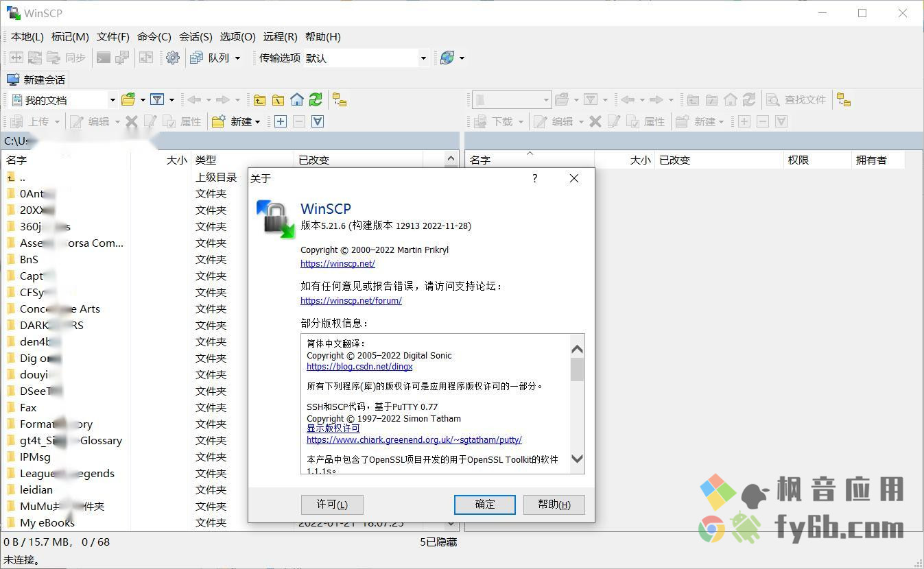924x569 pixels.
Task: Refresh the local panel with green arrows icon
Action: pos(316,100)
